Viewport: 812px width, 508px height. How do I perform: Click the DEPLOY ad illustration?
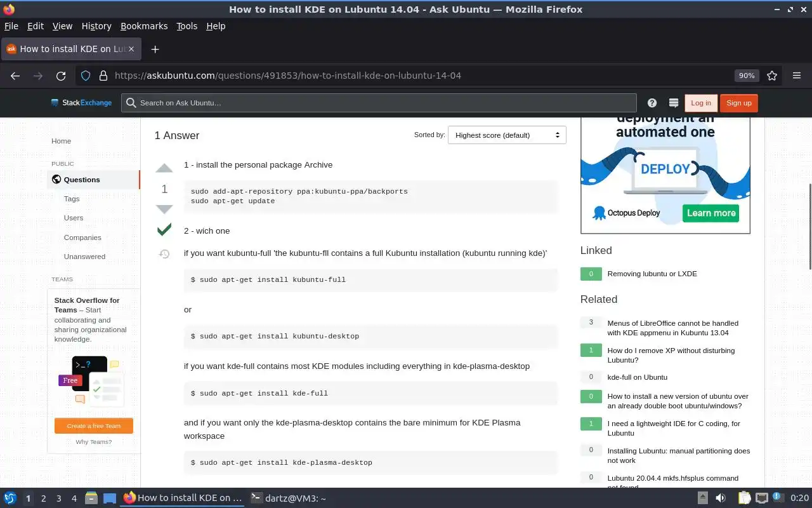click(665, 170)
